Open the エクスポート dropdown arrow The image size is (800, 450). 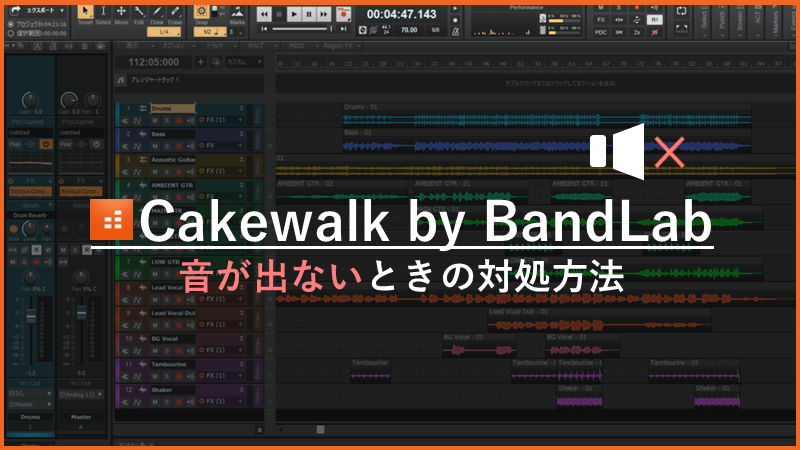(62, 10)
